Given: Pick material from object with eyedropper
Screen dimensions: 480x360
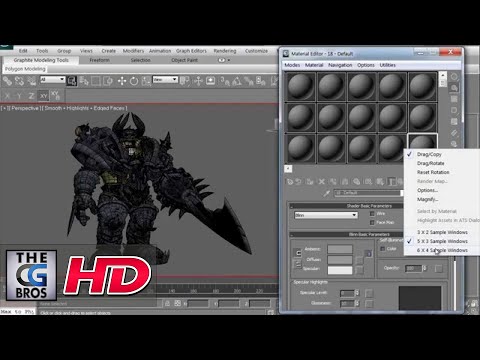Looking at the screenshot, I should coord(327,193).
